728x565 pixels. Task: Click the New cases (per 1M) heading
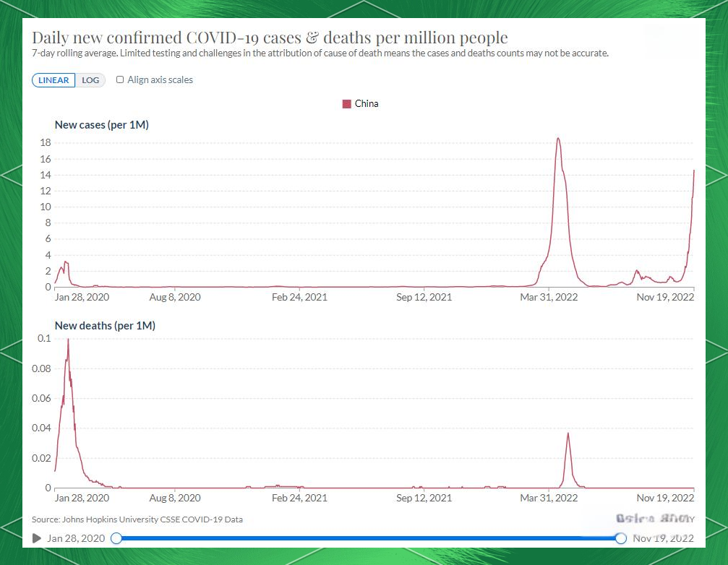[x=102, y=125]
